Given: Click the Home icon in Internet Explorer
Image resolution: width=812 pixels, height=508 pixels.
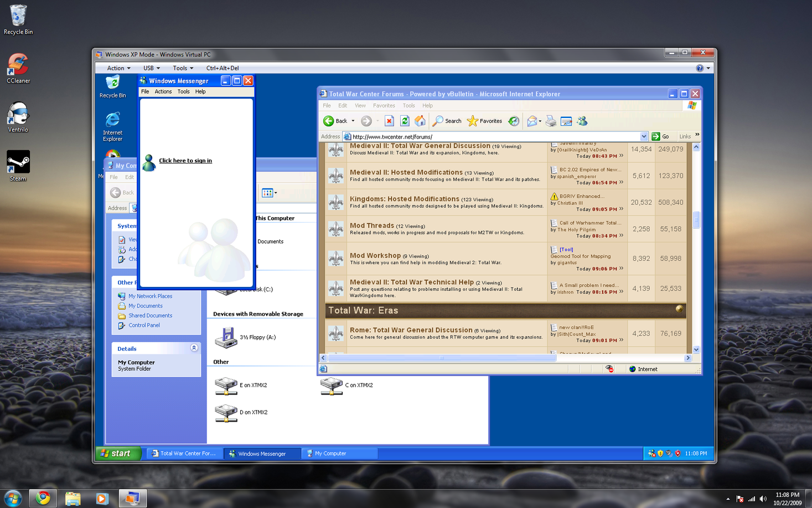Looking at the screenshot, I should [420, 121].
